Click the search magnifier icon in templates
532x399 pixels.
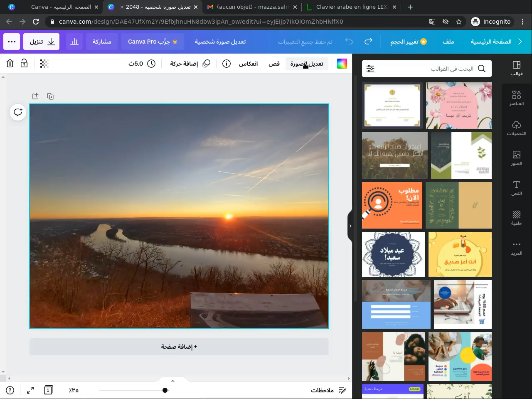tap(482, 69)
